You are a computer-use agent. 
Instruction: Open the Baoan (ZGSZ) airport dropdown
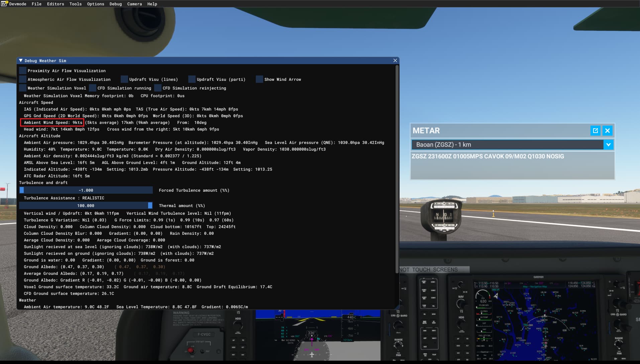[x=608, y=145]
